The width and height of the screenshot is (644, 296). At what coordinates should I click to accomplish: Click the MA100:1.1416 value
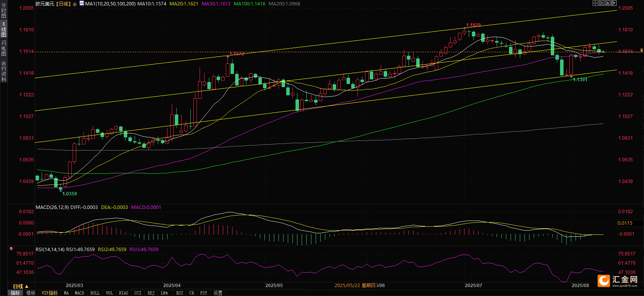pos(249,4)
